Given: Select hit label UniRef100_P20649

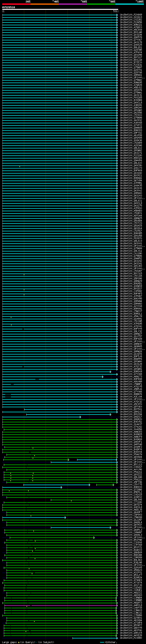Looking at the screenshot, I should 131,15.
